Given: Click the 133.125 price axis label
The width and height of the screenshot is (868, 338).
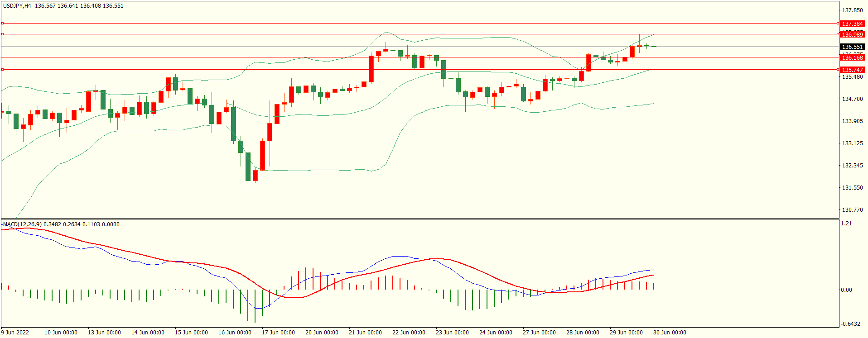Looking at the screenshot, I should point(852,143).
